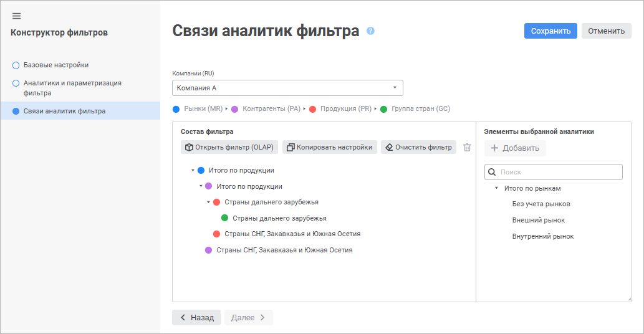
Task: Click the disabled Добавить plus button
Action: 515,148
